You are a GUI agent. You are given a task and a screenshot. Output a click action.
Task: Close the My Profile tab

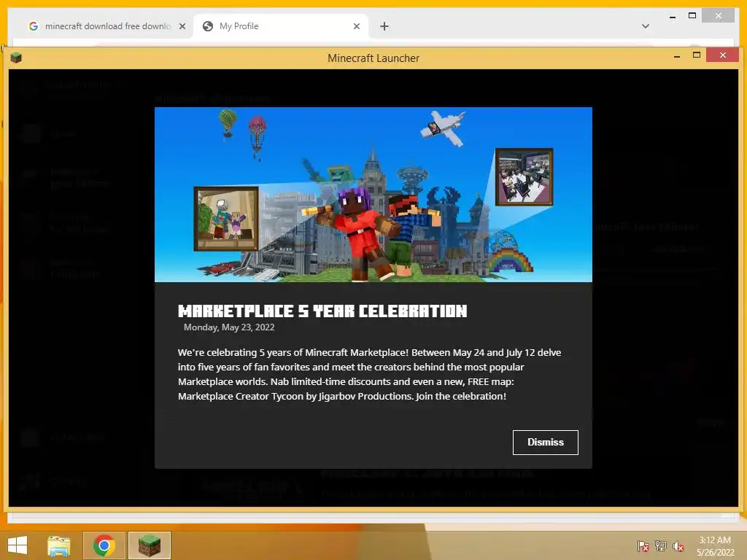coord(356,27)
